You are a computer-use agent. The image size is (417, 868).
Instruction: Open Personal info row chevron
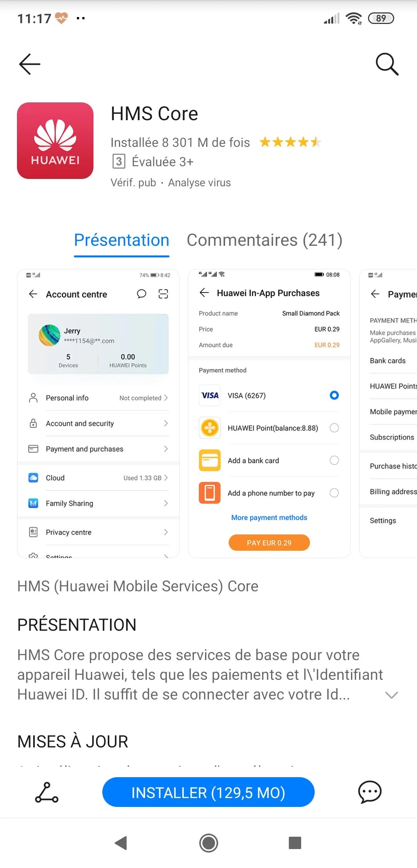pyautogui.click(x=166, y=398)
